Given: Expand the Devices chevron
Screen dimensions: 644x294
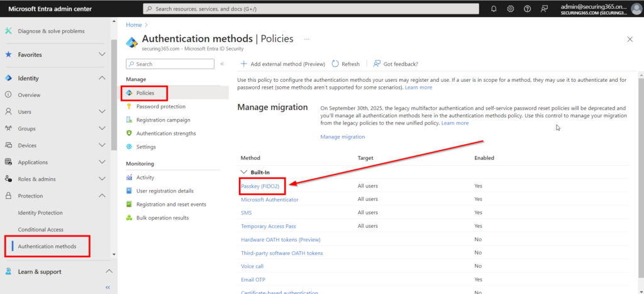Looking at the screenshot, I should [x=103, y=145].
